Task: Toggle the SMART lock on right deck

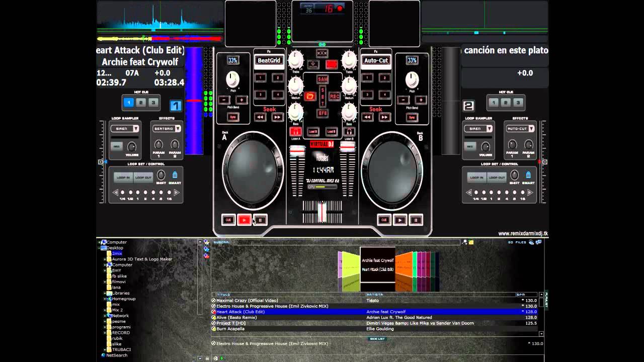Action: point(528,175)
